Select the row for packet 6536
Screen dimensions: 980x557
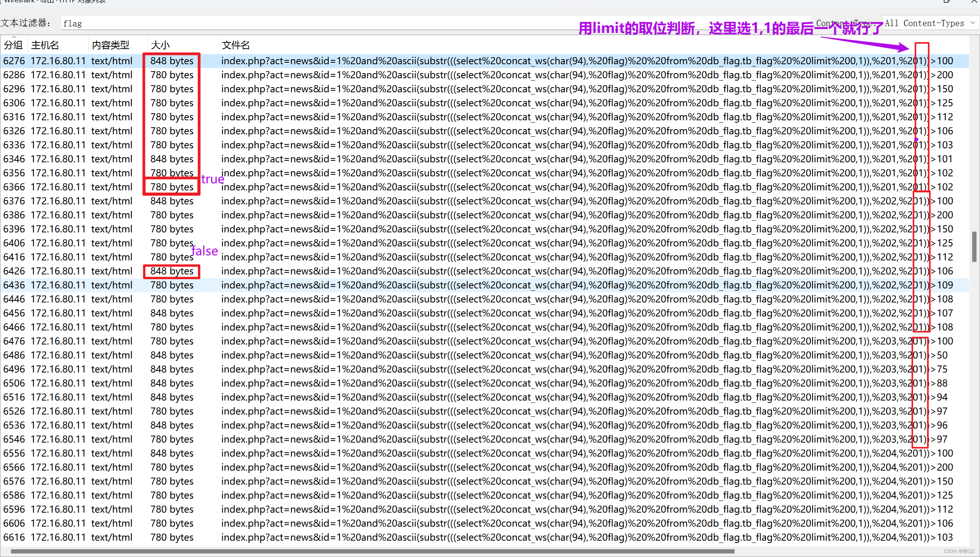(x=485, y=425)
